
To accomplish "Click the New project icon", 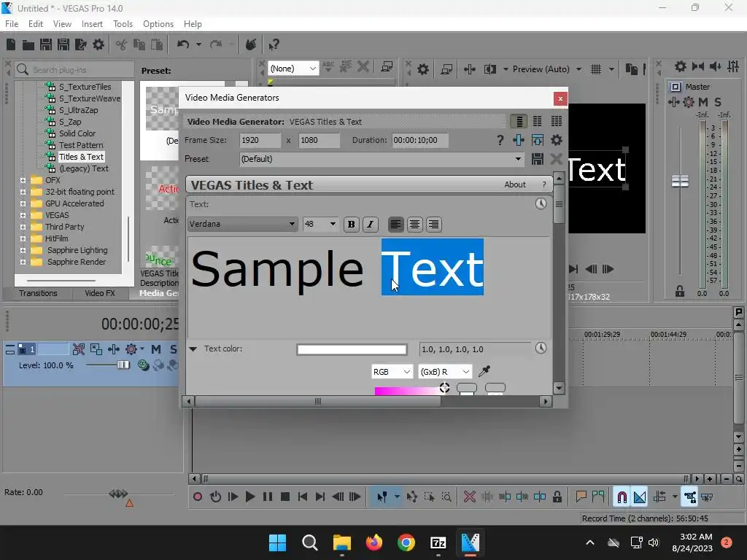I will (x=11, y=44).
